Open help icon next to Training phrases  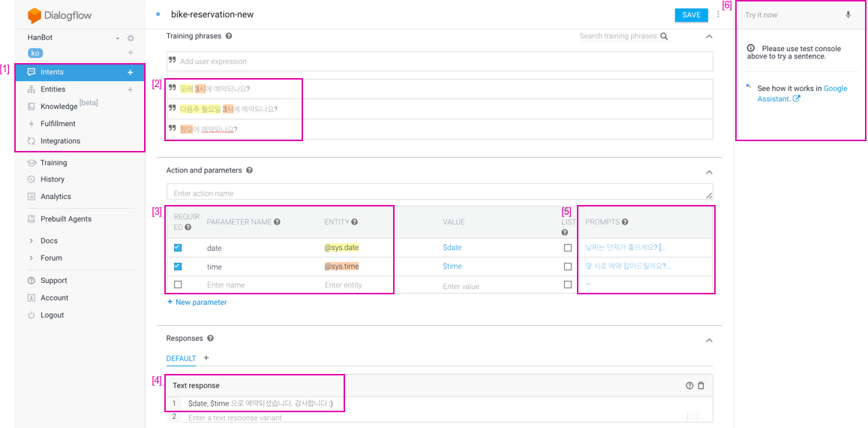click(x=229, y=35)
